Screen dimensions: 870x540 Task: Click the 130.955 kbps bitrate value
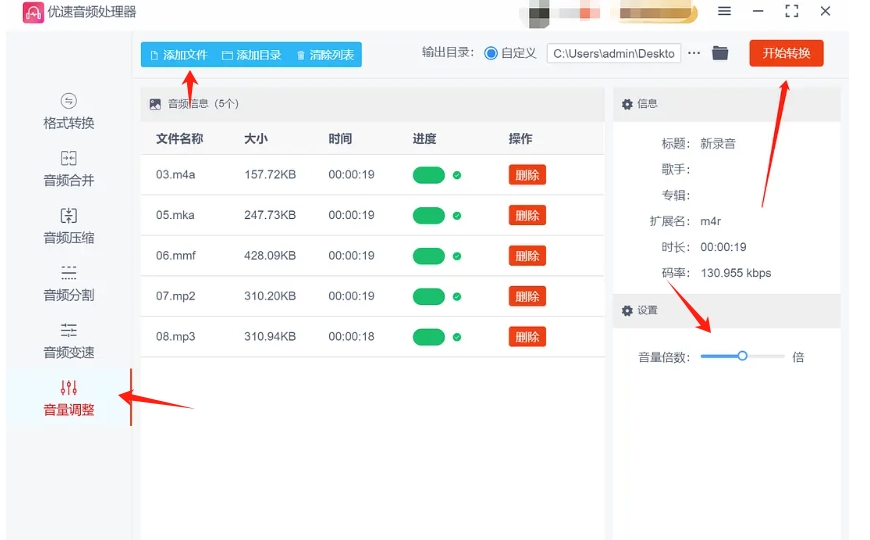[x=736, y=272]
